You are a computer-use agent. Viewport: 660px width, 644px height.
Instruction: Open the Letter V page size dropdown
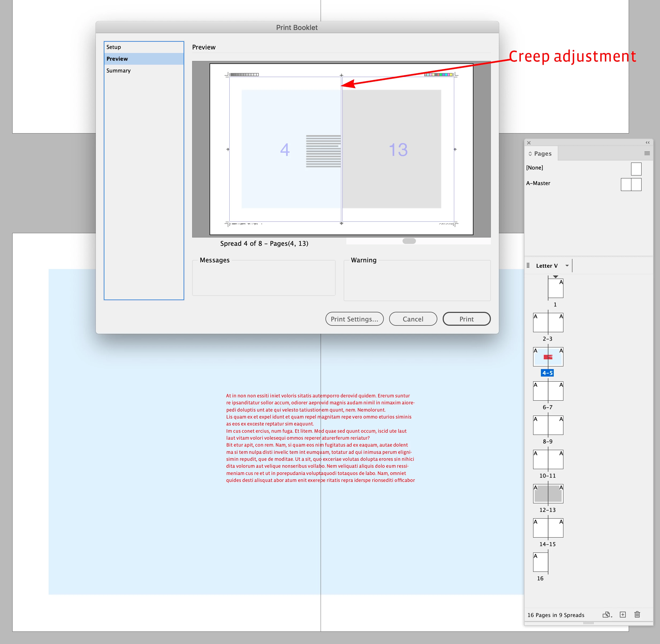tap(567, 266)
